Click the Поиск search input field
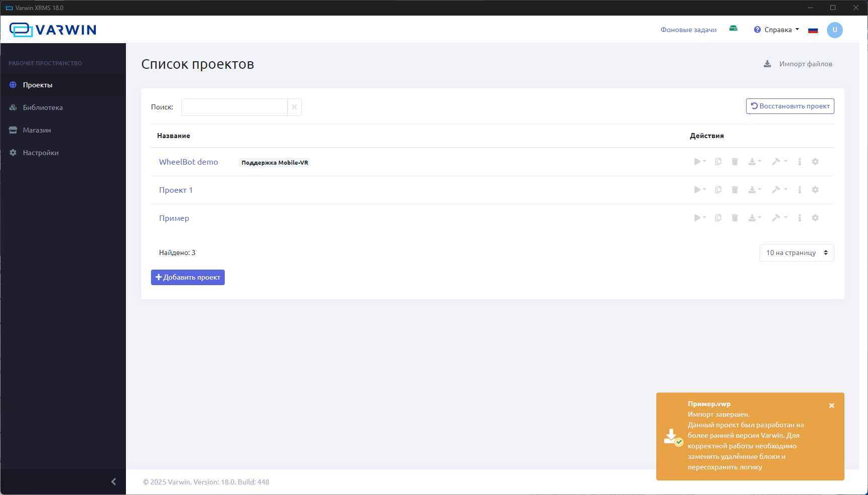The height and width of the screenshot is (495, 868). coord(234,107)
